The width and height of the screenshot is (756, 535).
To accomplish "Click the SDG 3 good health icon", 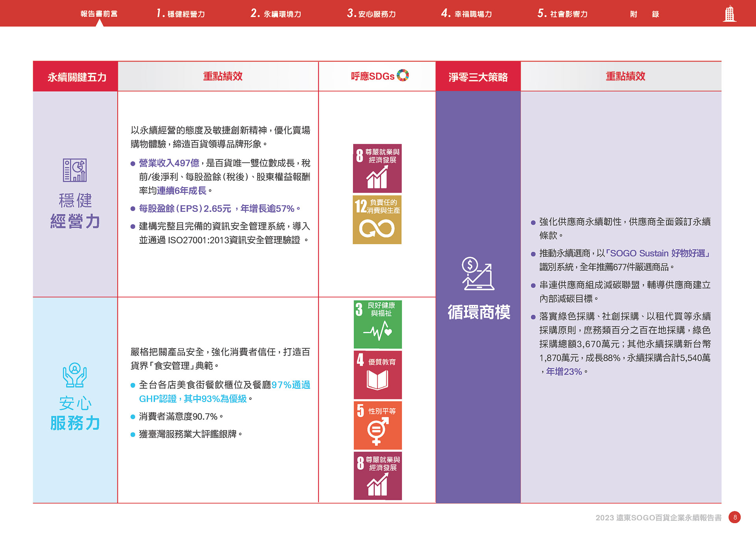I will [378, 325].
